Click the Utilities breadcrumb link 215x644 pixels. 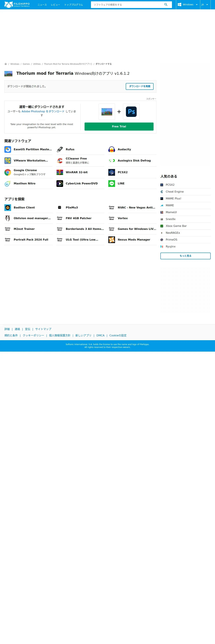(37, 64)
